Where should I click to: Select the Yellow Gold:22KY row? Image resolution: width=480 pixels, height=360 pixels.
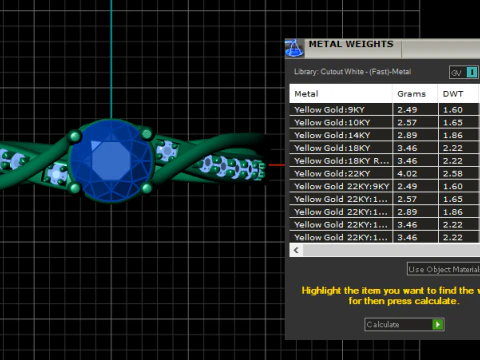pos(385,173)
